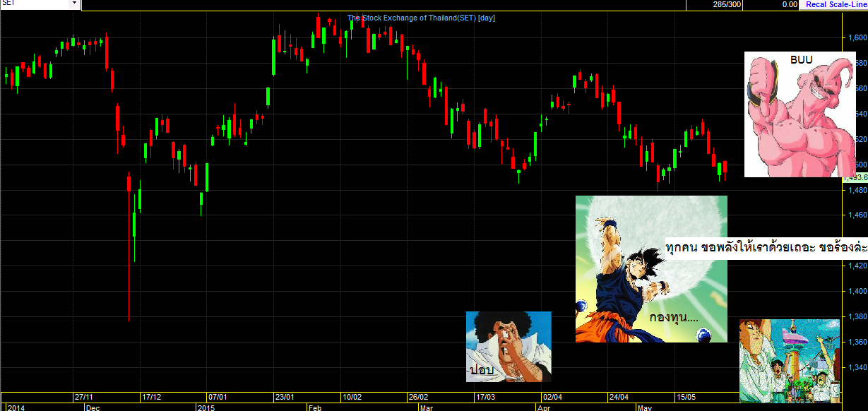Click the May month label on timeline

point(645,407)
